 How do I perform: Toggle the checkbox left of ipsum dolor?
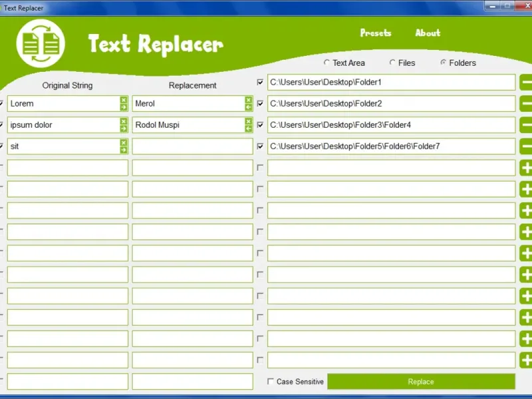coord(1,125)
